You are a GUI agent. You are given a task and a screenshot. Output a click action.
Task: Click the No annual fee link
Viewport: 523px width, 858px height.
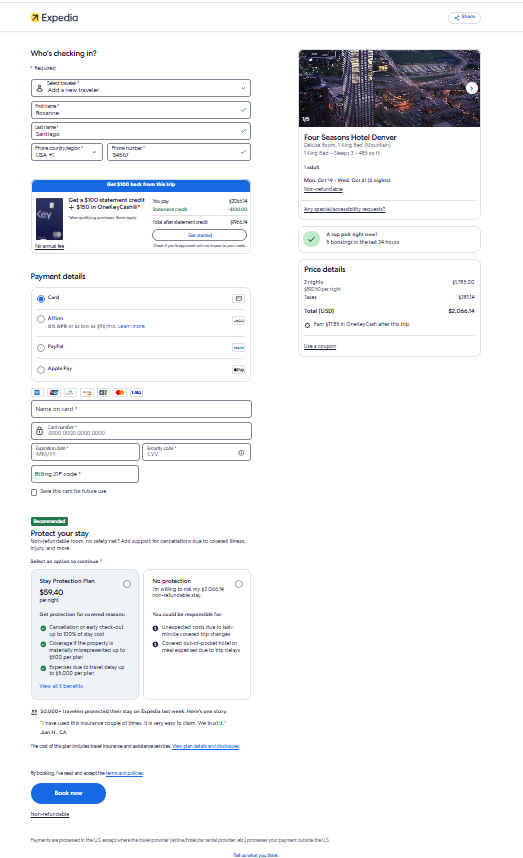click(x=49, y=246)
